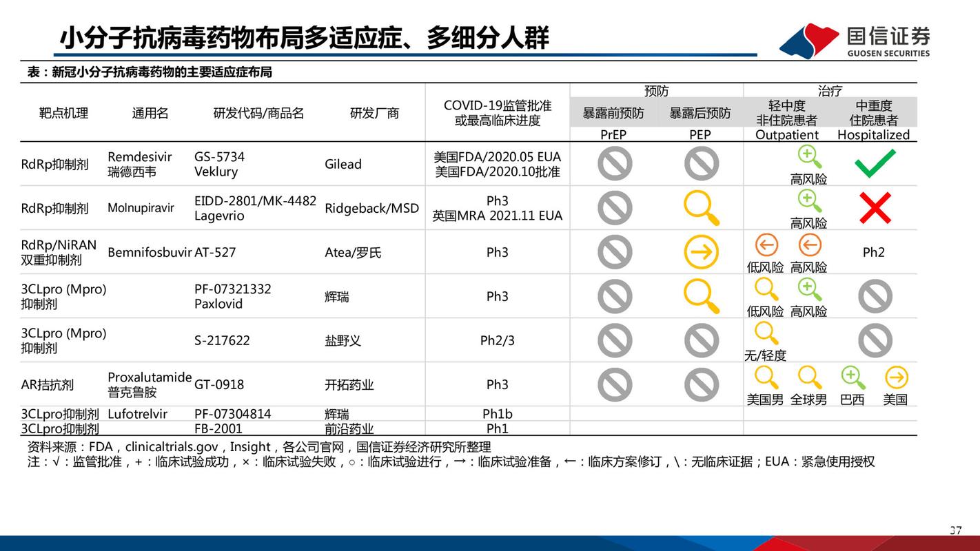
Task: Click the magnifying glass icon in Molnupiravir PEP cell
Action: click(x=701, y=207)
